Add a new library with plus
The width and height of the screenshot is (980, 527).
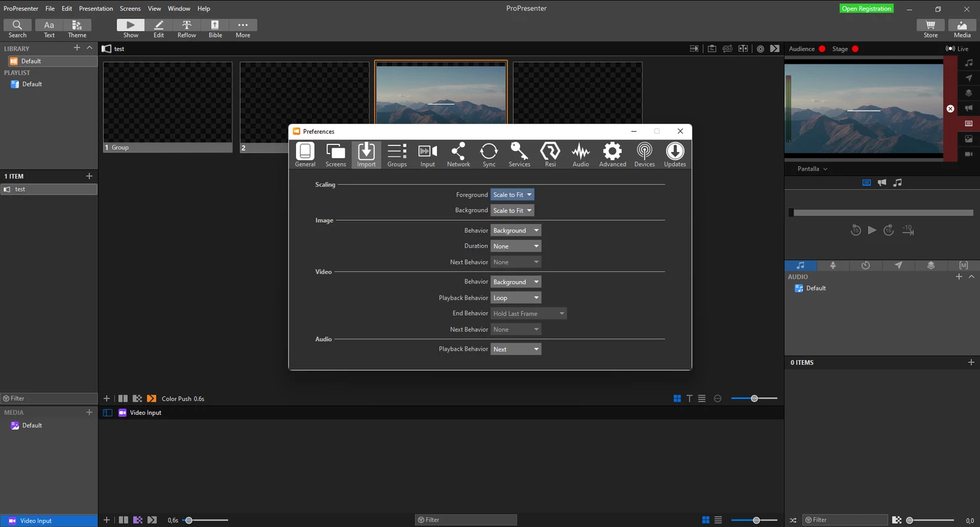pyautogui.click(x=77, y=48)
